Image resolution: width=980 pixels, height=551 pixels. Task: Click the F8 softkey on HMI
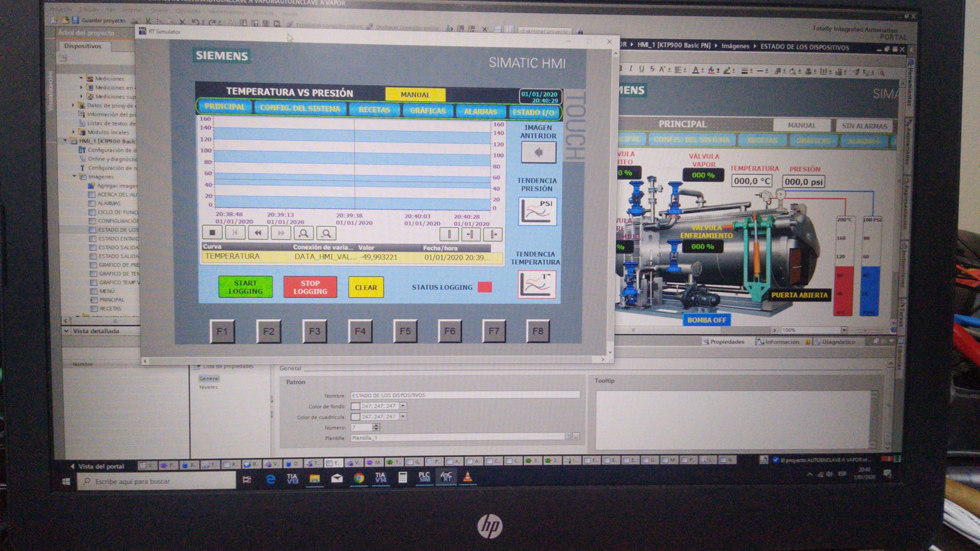(538, 331)
